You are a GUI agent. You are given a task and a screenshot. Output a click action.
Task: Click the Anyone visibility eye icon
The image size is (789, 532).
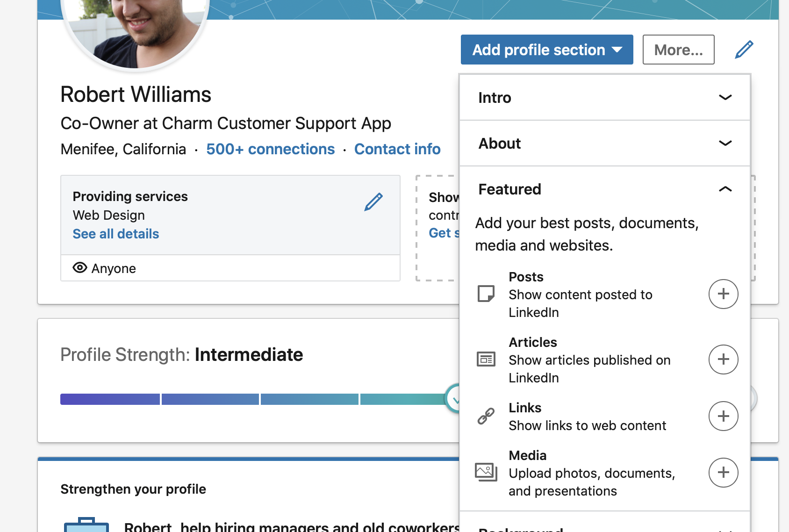pyautogui.click(x=80, y=268)
